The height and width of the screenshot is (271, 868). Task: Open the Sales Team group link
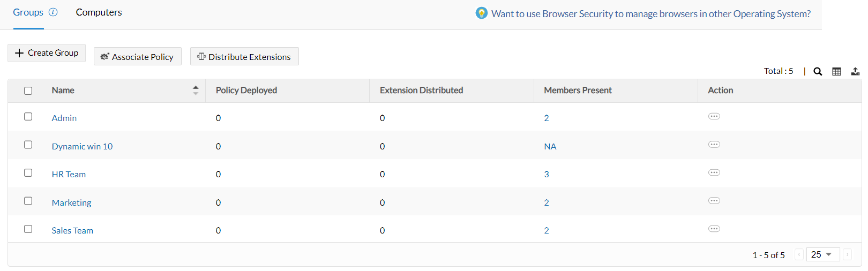72,230
